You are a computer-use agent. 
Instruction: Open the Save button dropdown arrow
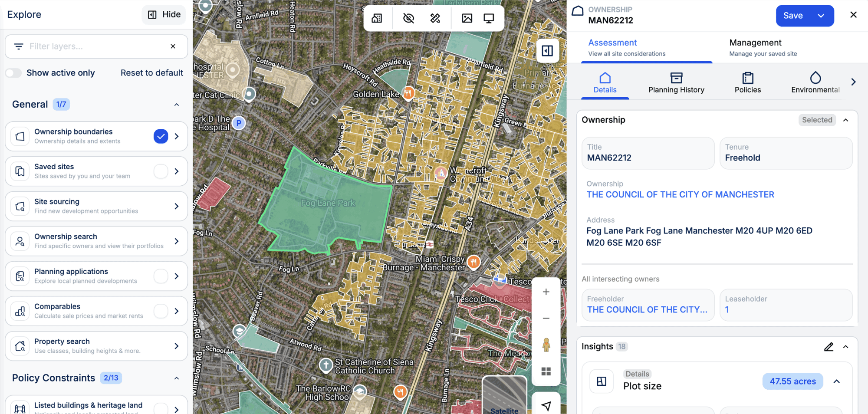pos(821,16)
